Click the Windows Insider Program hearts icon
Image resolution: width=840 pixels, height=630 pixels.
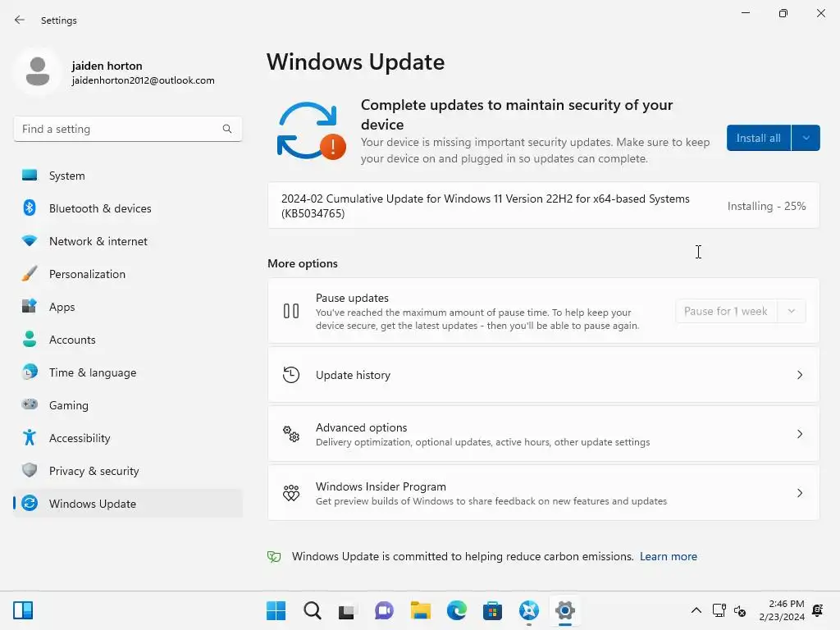coord(291,493)
